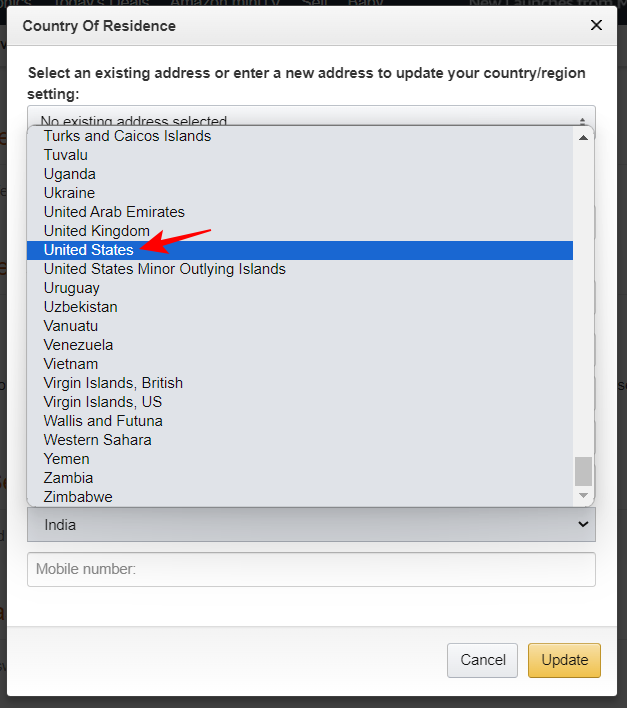
Task: Select Western Sahara from the list
Action: [98, 440]
